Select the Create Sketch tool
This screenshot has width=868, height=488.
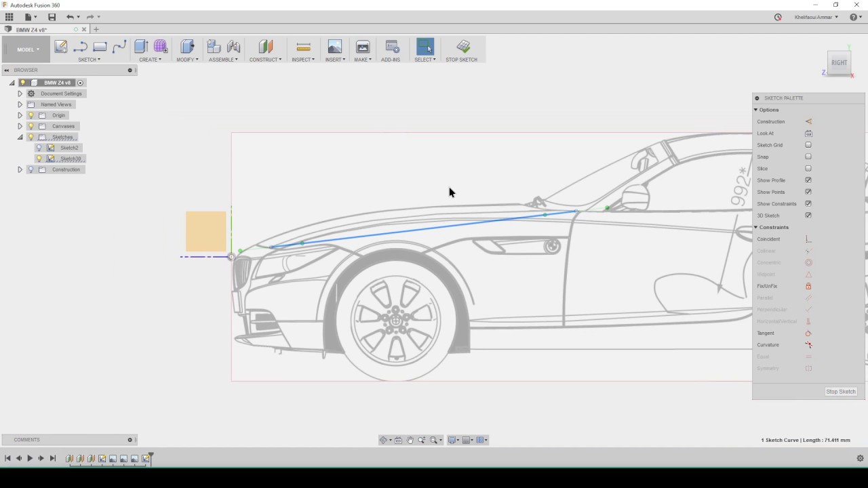click(60, 47)
